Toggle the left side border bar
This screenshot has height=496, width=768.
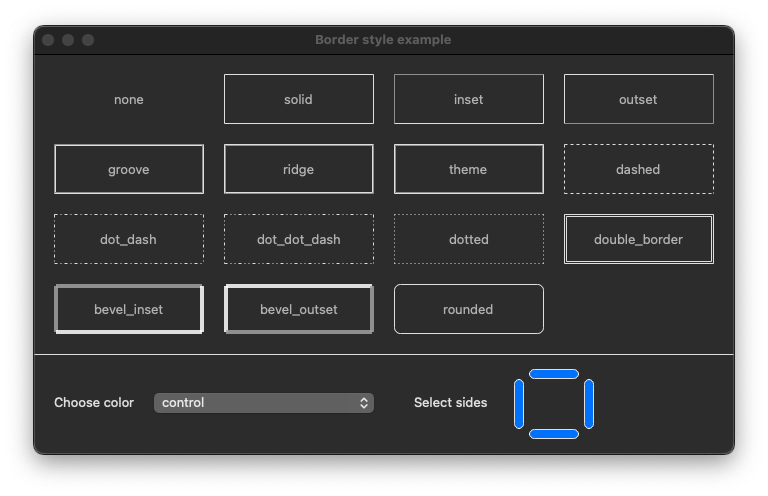coord(519,404)
